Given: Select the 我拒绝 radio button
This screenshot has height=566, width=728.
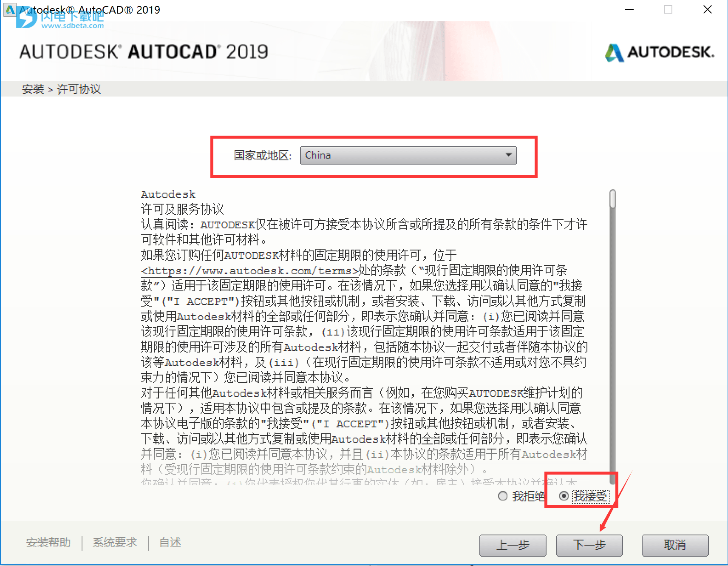Looking at the screenshot, I should pyautogui.click(x=503, y=496).
